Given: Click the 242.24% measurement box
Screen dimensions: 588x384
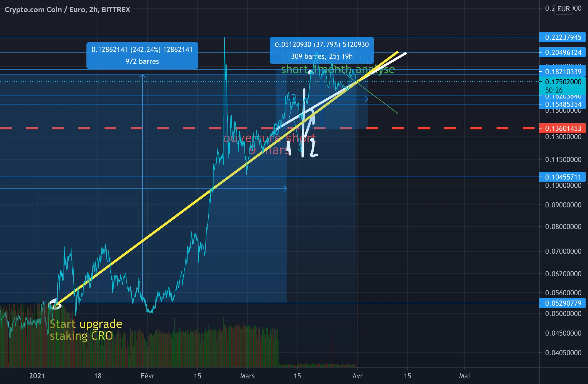Looking at the screenshot, I should [x=142, y=55].
